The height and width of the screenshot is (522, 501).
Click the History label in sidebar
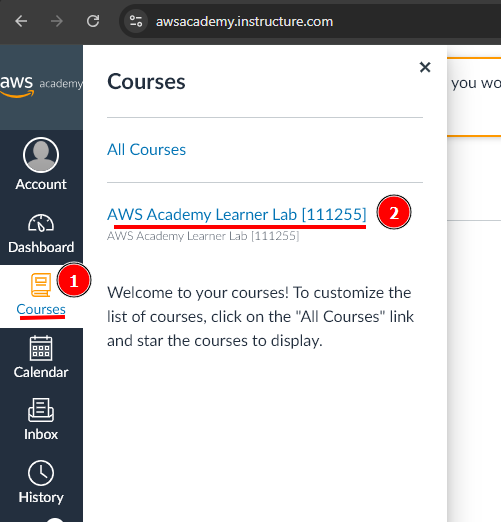pyautogui.click(x=41, y=497)
